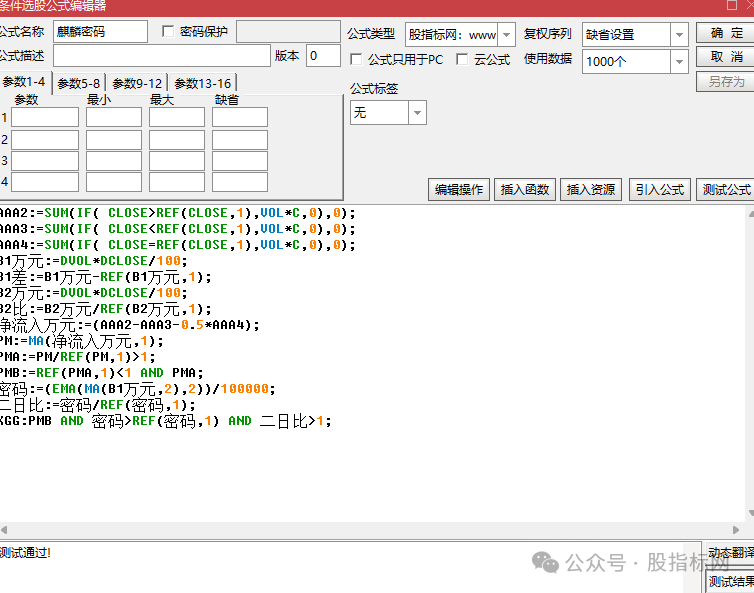Screen dimensions: 754x593
Task: Maximize the formula editor window
Action: [732, 5]
